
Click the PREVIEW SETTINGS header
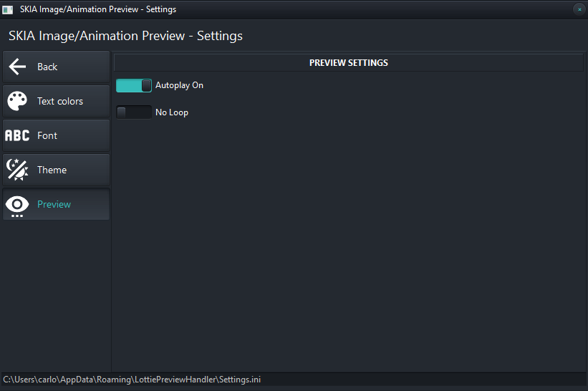[x=349, y=62]
